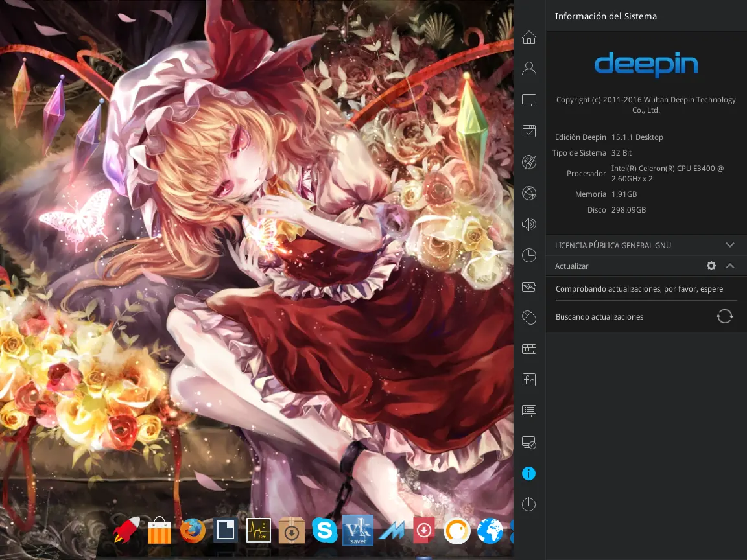This screenshot has height=560, width=747.
Task: Open Remote Assistance monitor-link icon
Action: point(529,443)
